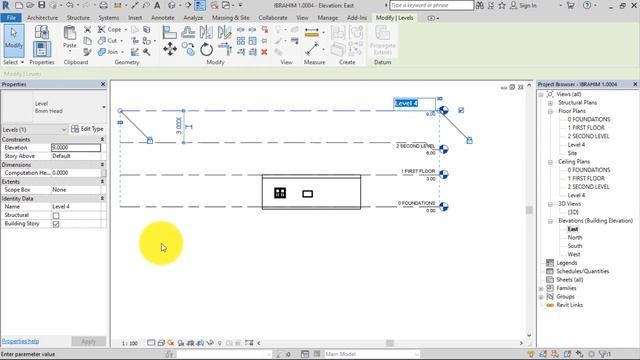The width and height of the screenshot is (640, 360).
Task: Open the Annotate ribbon tab
Action: [x=162, y=18]
